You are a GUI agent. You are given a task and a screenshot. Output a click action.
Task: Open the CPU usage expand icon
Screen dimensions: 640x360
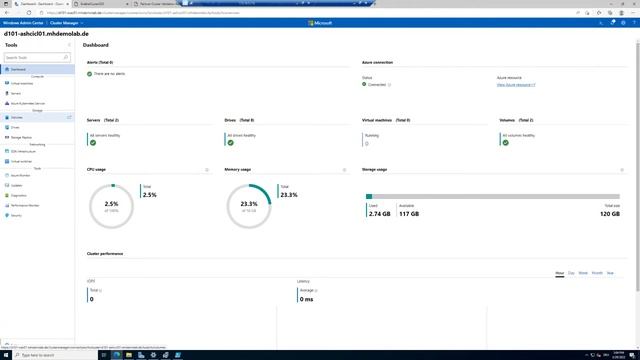[x=207, y=170]
